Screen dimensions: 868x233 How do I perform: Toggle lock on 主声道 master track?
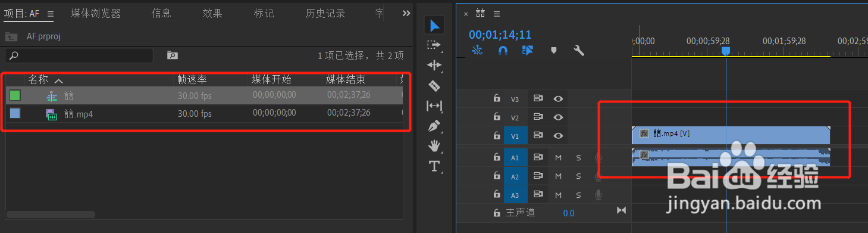(x=497, y=213)
